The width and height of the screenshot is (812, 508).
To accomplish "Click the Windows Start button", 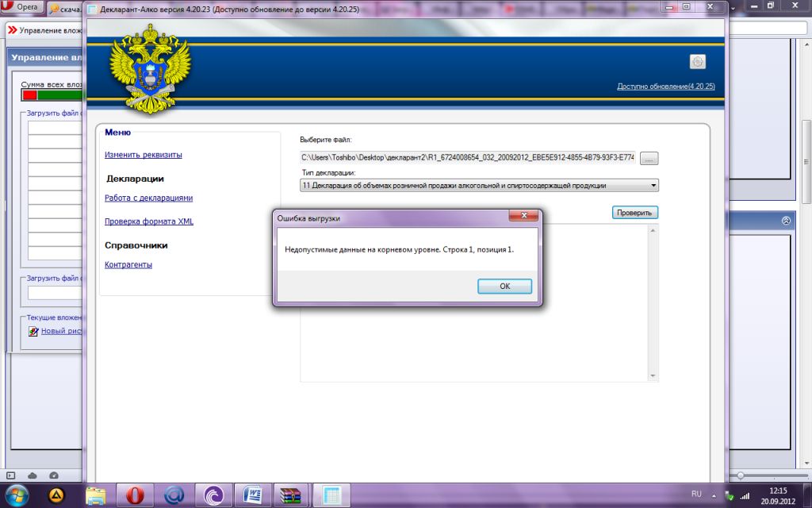I will [x=17, y=495].
